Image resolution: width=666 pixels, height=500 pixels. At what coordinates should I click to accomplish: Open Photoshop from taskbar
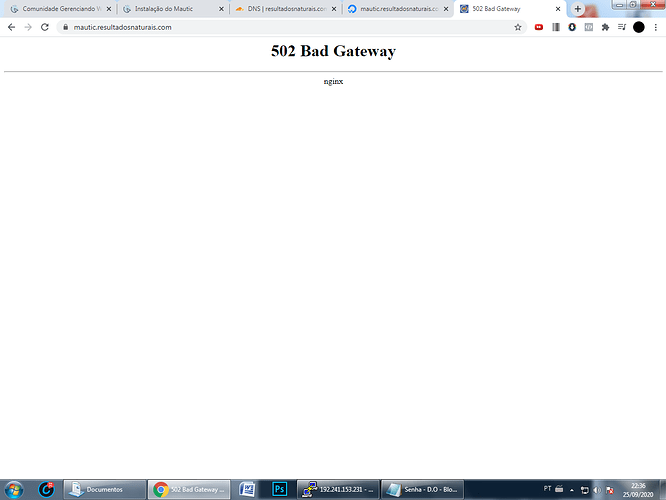(279, 490)
